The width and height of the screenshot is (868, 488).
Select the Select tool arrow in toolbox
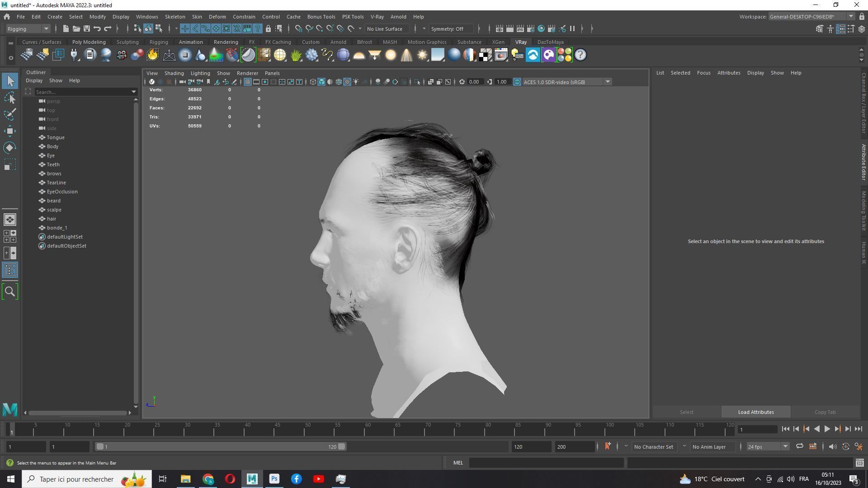click(x=10, y=81)
